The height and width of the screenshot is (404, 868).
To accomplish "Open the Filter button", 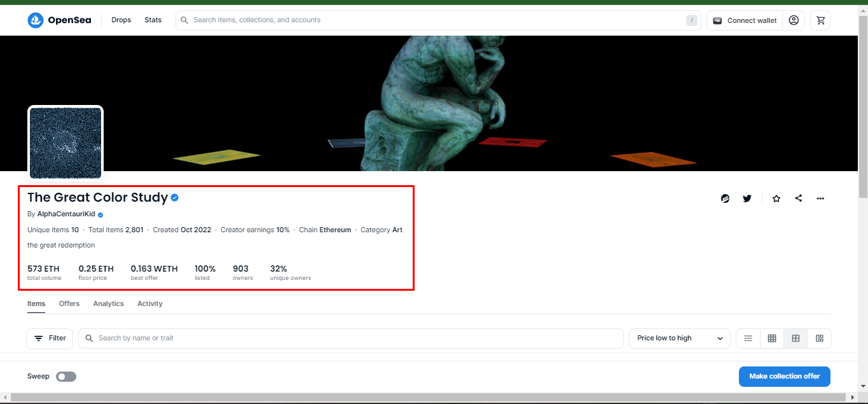I will click(x=50, y=338).
